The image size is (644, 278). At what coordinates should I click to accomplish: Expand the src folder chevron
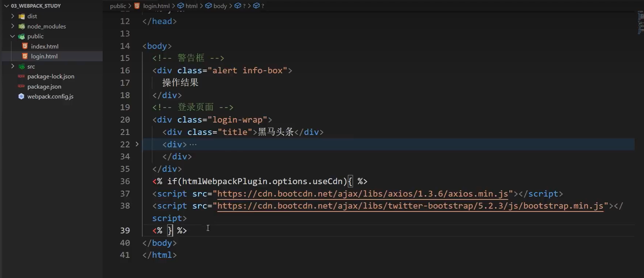point(12,66)
